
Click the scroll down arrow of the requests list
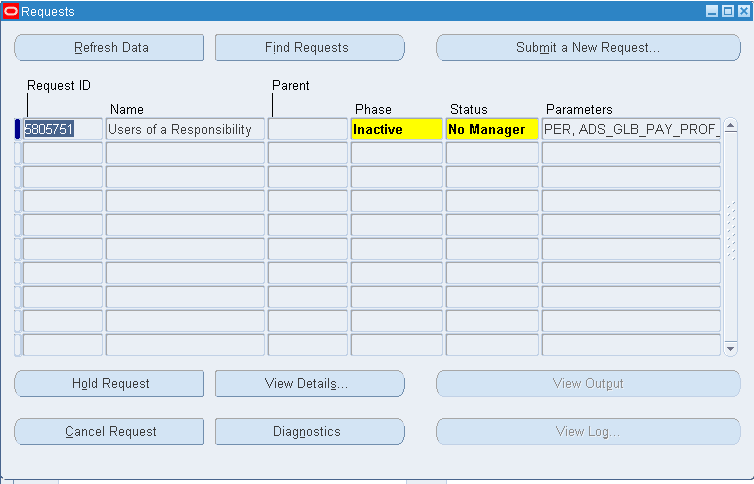coord(730,349)
